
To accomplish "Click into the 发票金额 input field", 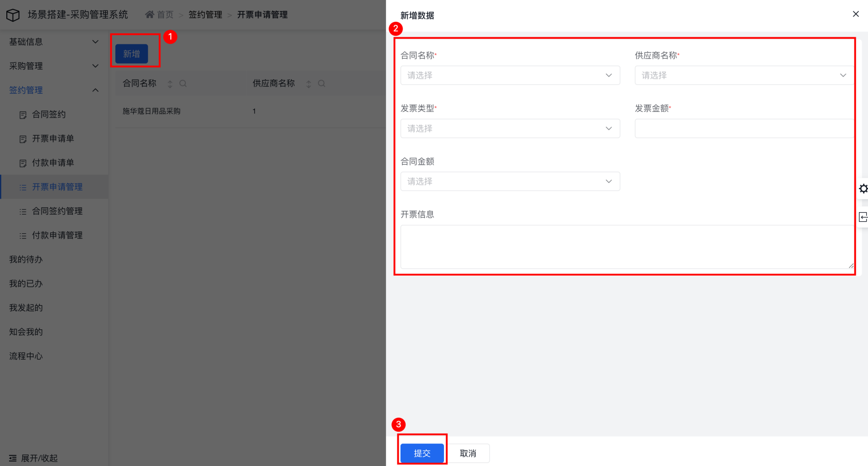I will pyautogui.click(x=744, y=128).
